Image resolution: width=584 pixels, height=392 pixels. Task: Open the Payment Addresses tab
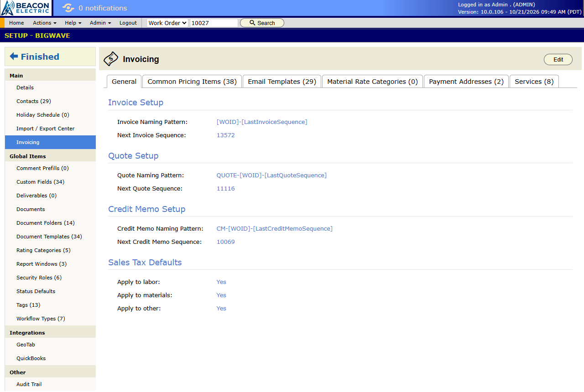point(466,82)
